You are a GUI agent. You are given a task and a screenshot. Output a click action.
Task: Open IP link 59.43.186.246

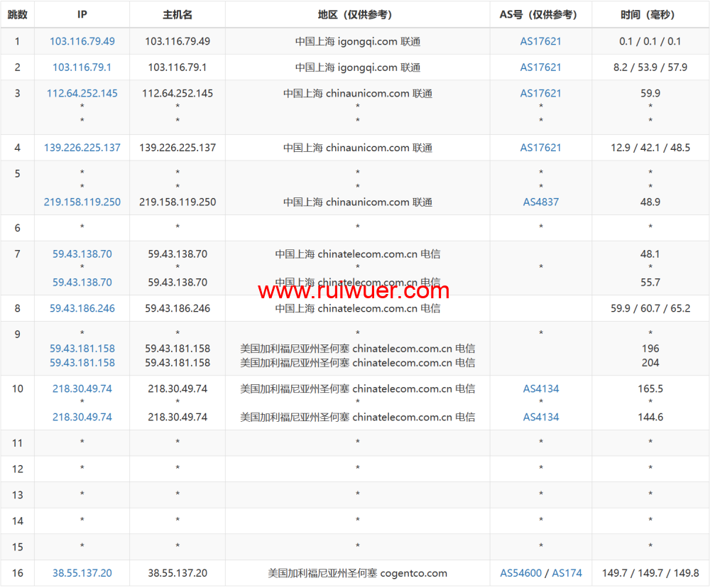82,308
